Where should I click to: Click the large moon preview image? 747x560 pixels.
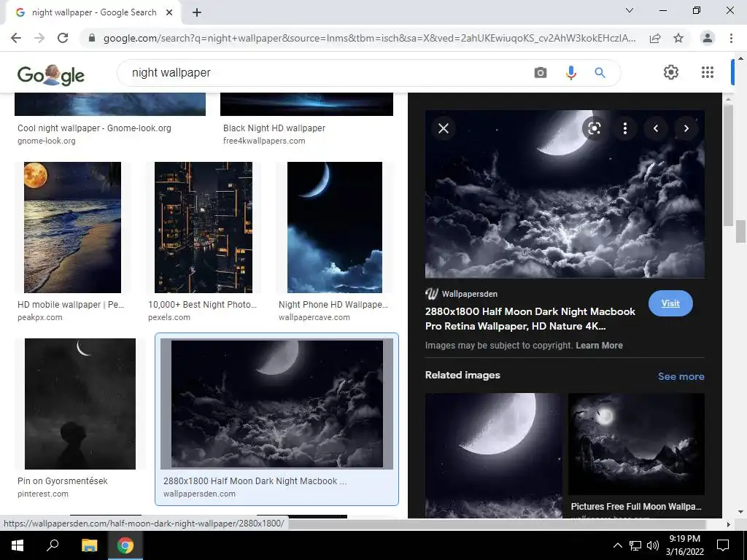pyautogui.click(x=565, y=194)
